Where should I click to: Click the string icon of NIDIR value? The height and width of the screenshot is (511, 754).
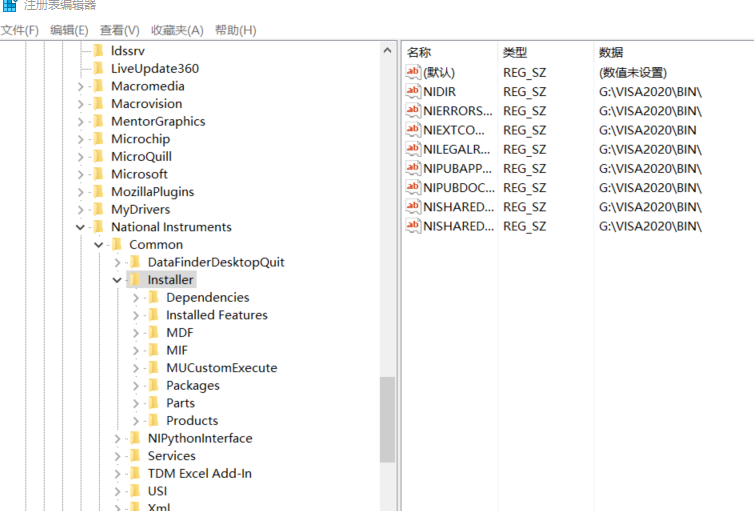[413, 91]
